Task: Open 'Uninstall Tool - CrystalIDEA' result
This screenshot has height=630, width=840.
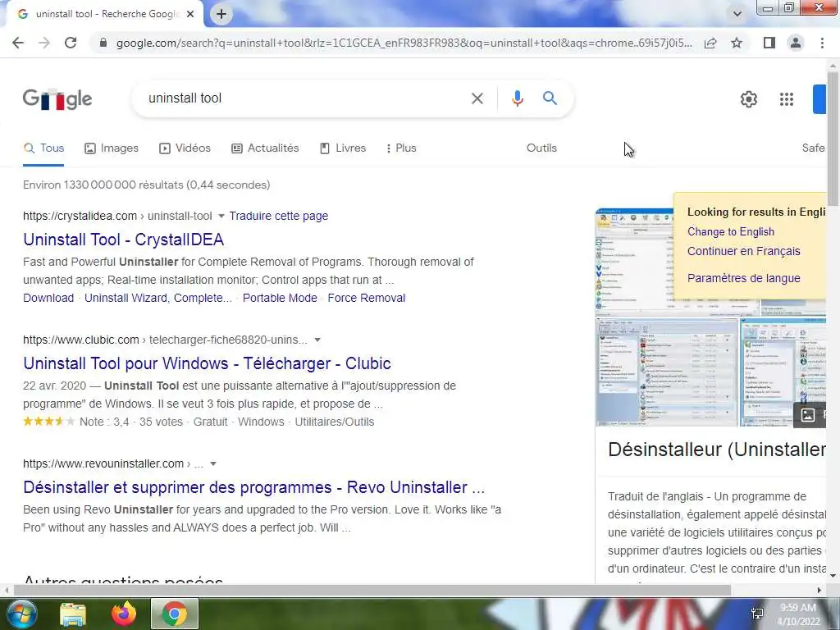Action: click(x=123, y=240)
